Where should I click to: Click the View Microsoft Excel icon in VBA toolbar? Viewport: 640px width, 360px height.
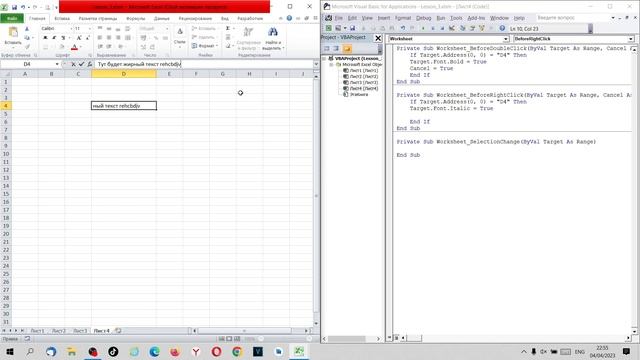tap(329, 28)
